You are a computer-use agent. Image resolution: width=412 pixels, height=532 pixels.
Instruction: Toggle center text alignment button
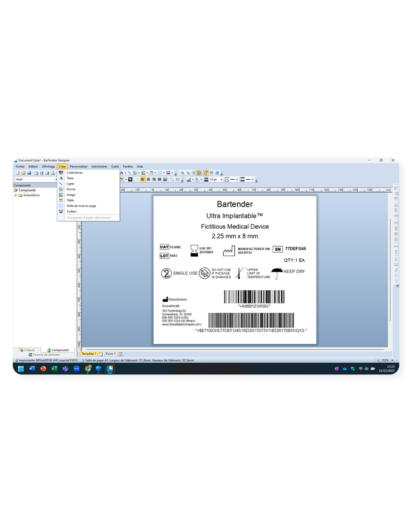pos(148,180)
